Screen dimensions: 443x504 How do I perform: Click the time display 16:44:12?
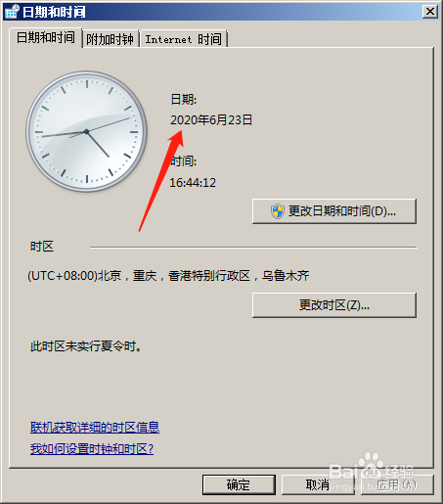[x=193, y=183]
